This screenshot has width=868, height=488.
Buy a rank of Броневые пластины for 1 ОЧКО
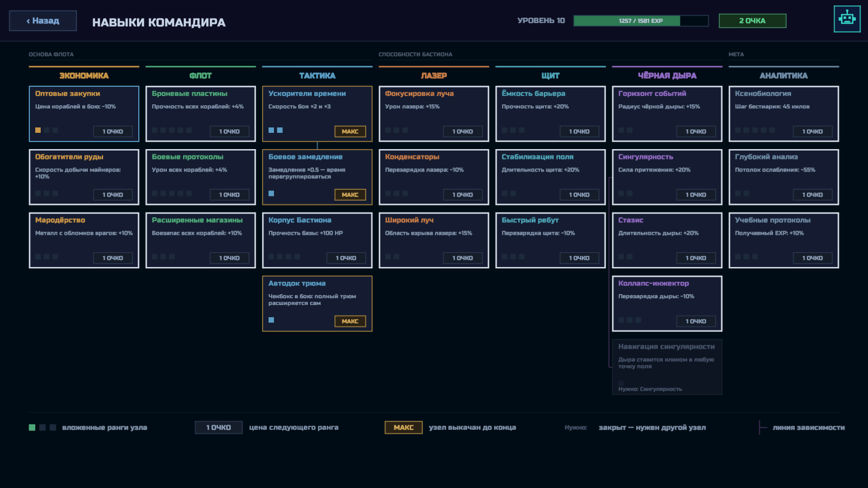(x=229, y=131)
